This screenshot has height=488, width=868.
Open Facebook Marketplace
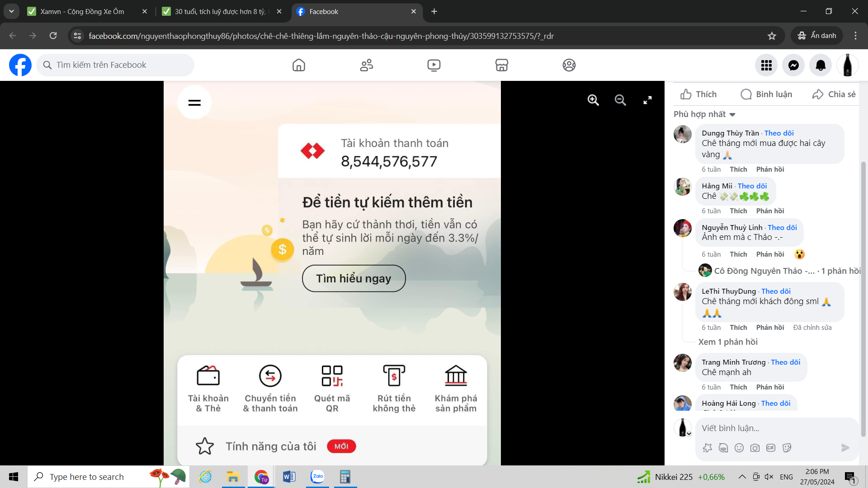(501, 65)
